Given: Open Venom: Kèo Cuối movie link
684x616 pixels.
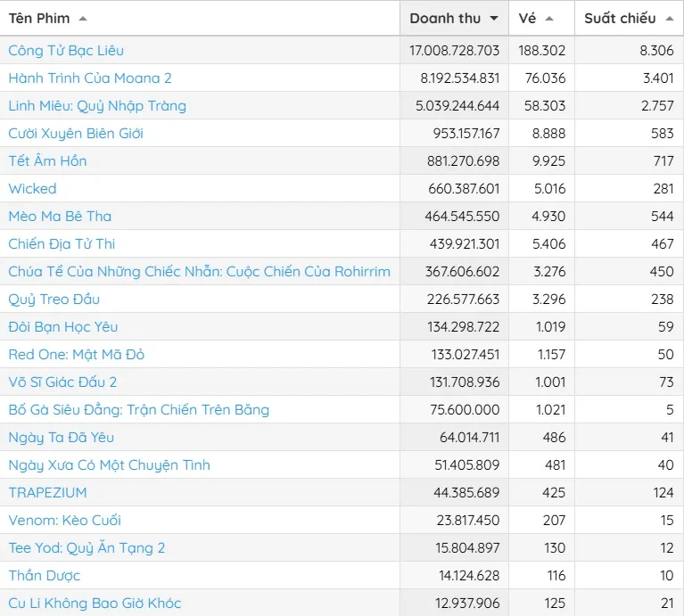Looking at the screenshot, I should (x=64, y=521).
